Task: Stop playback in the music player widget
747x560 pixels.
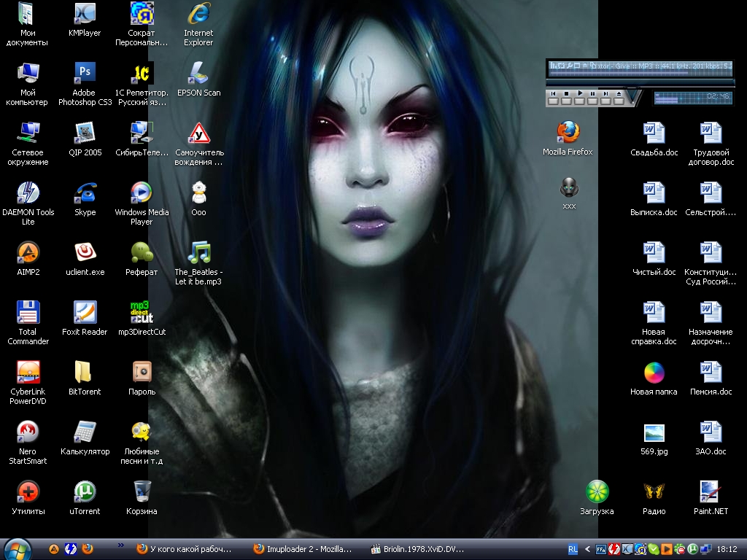Action: tap(567, 94)
